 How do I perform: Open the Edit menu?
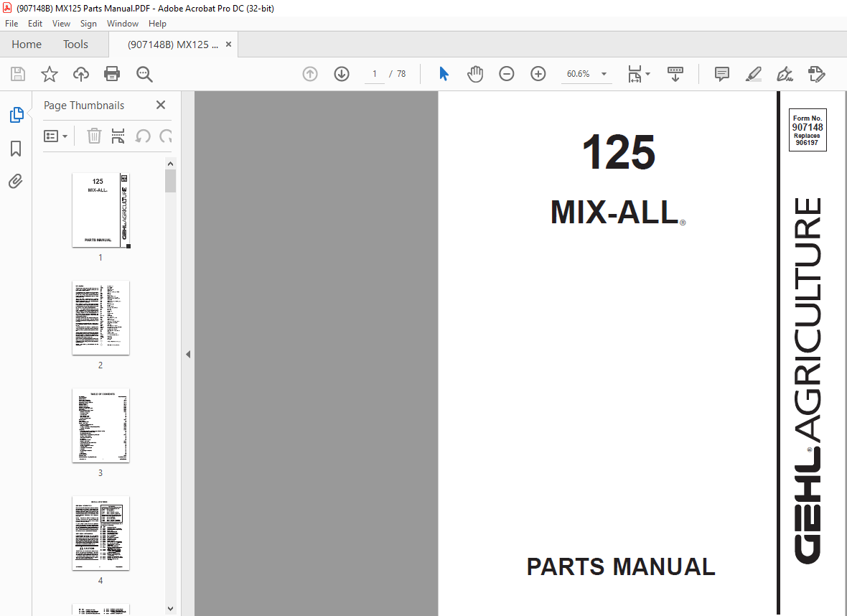click(x=35, y=24)
